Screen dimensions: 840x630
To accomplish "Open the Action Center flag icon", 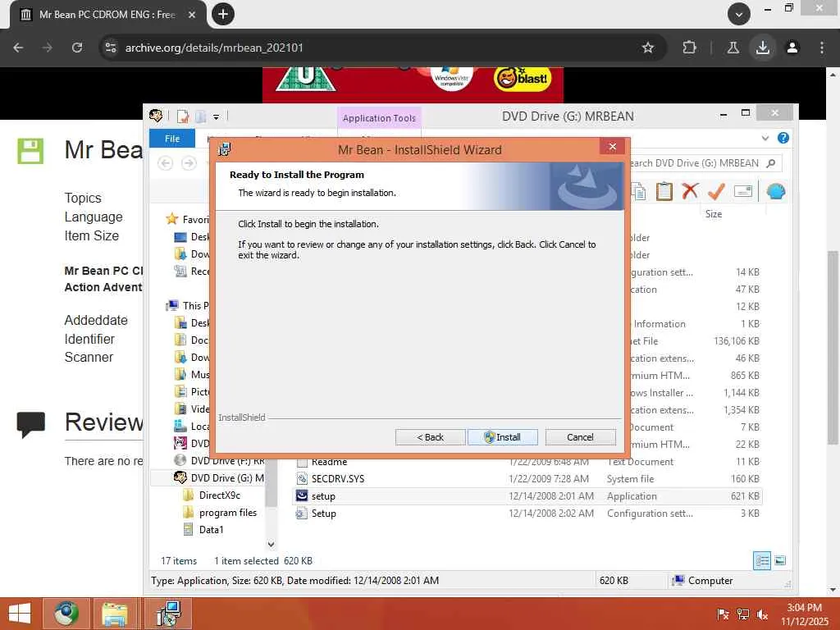I will [x=723, y=614].
